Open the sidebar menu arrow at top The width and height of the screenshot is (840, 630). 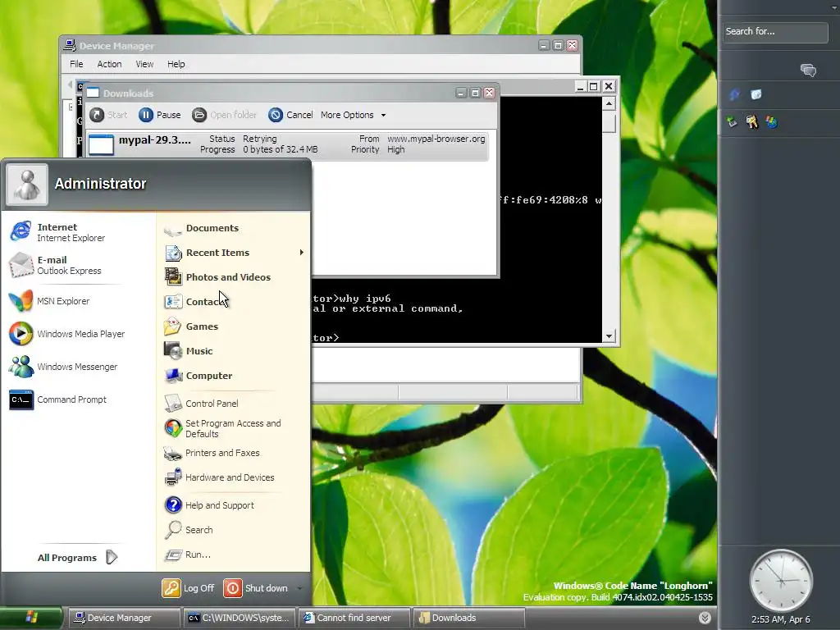click(x=833, y=7)
